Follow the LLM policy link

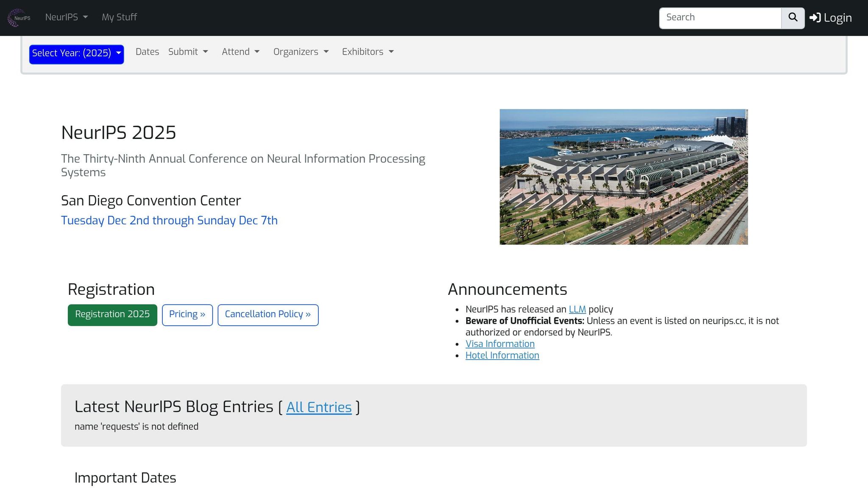[577, 309]
